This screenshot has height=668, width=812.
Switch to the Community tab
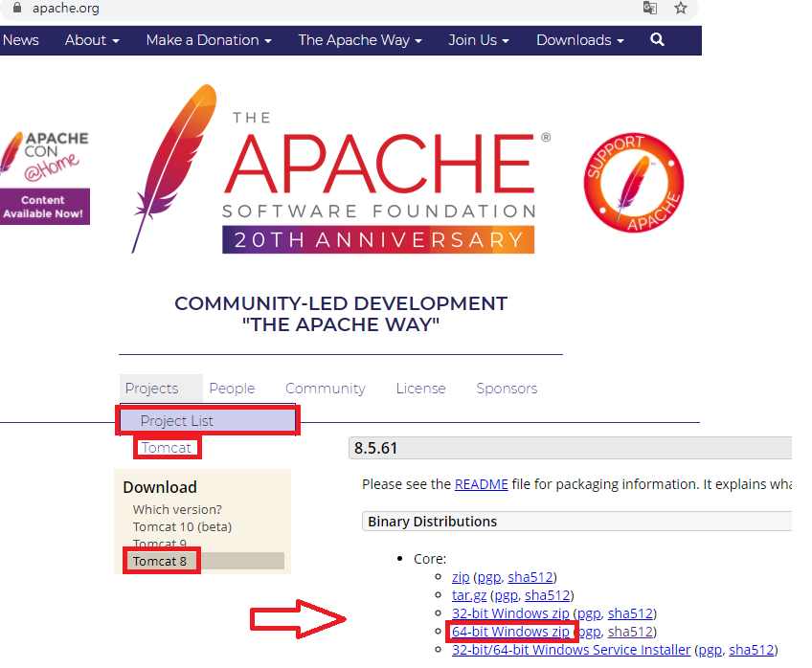pos(326,388)
